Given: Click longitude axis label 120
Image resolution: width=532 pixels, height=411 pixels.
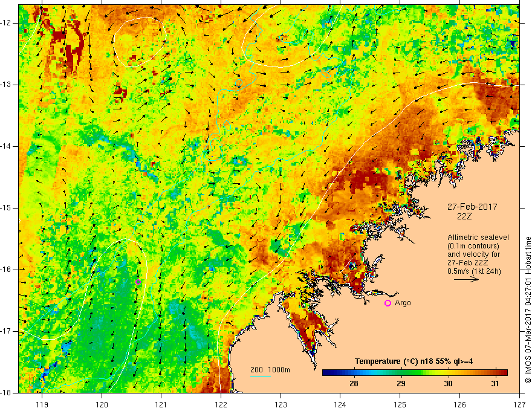Looking at the screenshot, I should [102, 404].
